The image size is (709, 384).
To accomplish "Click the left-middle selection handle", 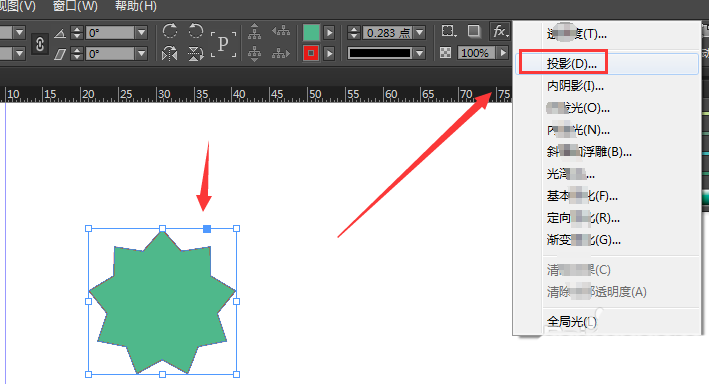I will (89, 302).
